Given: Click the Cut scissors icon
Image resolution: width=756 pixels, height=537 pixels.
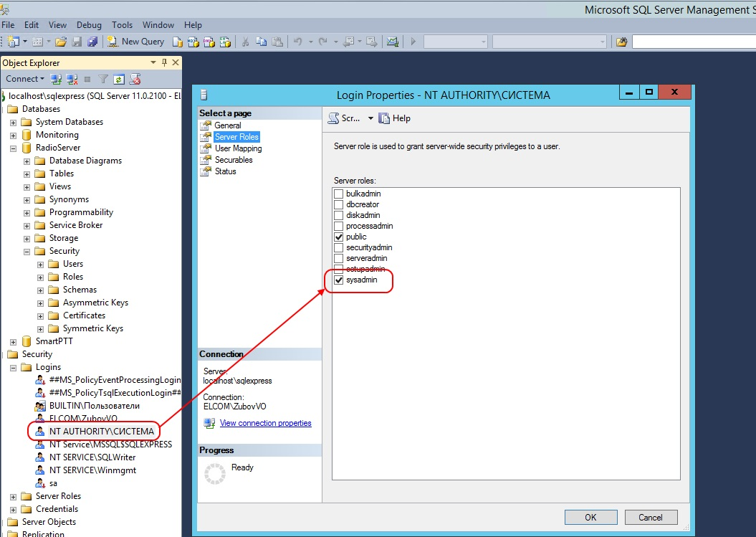Looking at the screenshot, I should [245, 42].
